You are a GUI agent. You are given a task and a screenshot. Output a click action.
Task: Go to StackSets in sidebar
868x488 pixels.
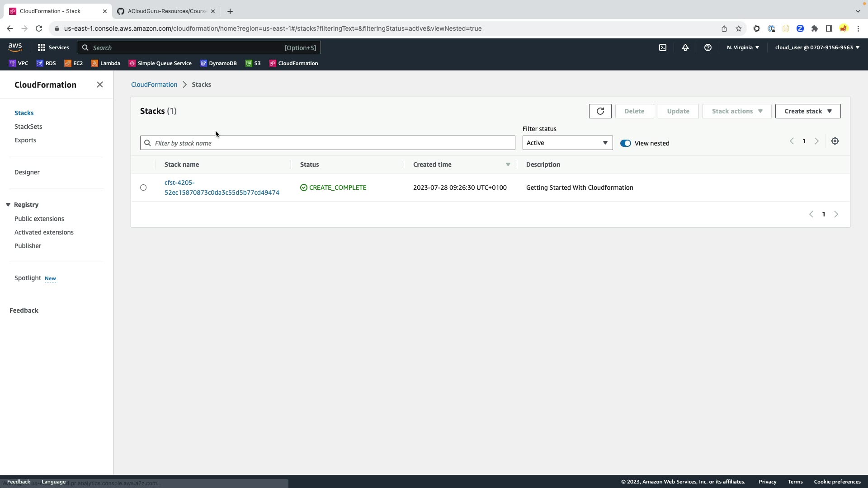click(x=28, y=127)
